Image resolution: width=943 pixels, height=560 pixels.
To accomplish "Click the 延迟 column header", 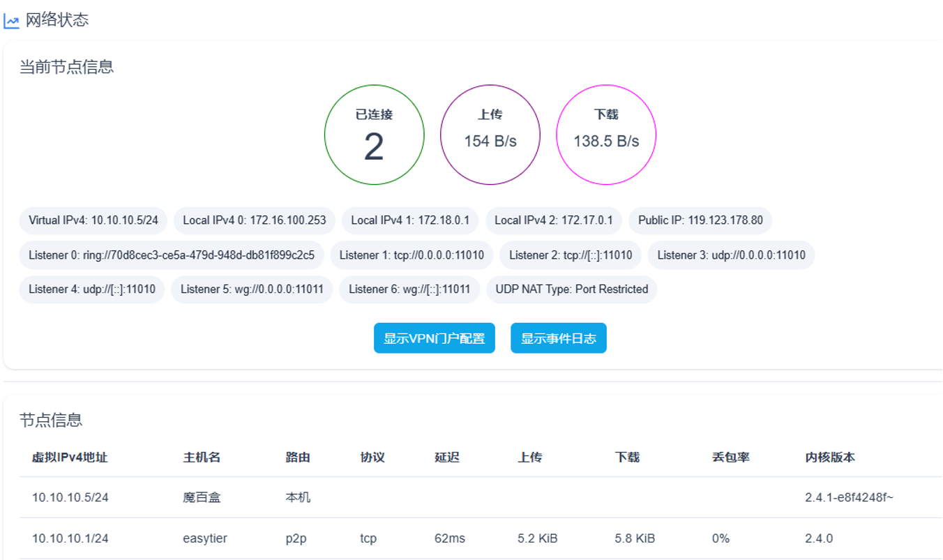I will tap(446, 457).
